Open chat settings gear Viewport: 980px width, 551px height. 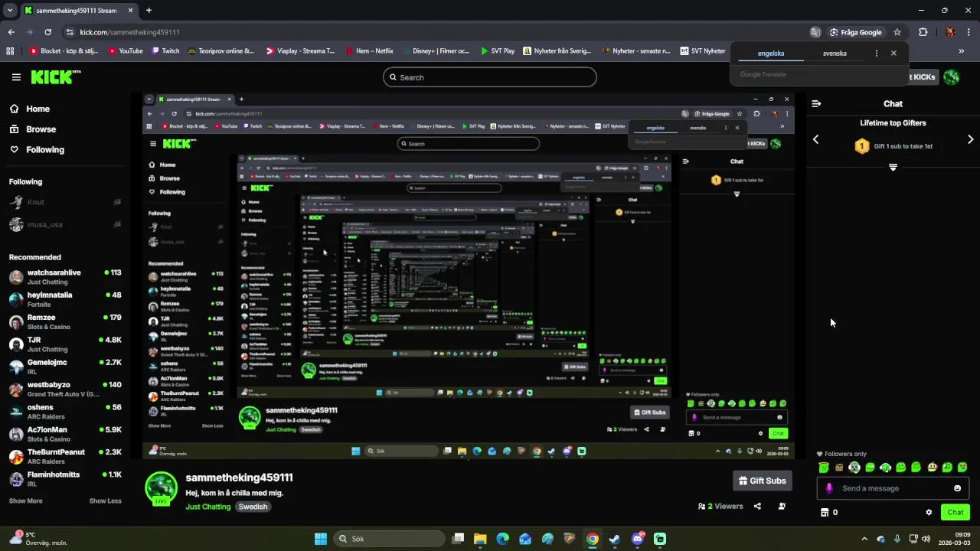tap(929, 512)
